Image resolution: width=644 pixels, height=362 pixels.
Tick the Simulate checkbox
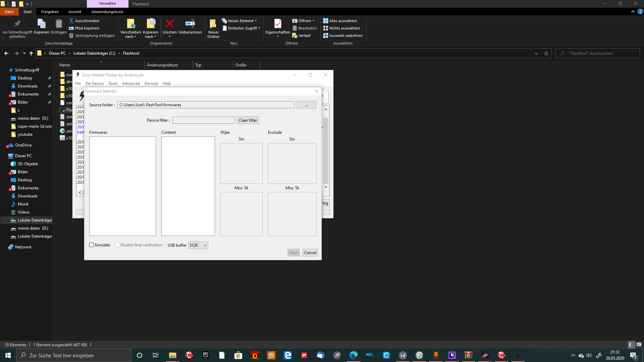coord(91,245)
